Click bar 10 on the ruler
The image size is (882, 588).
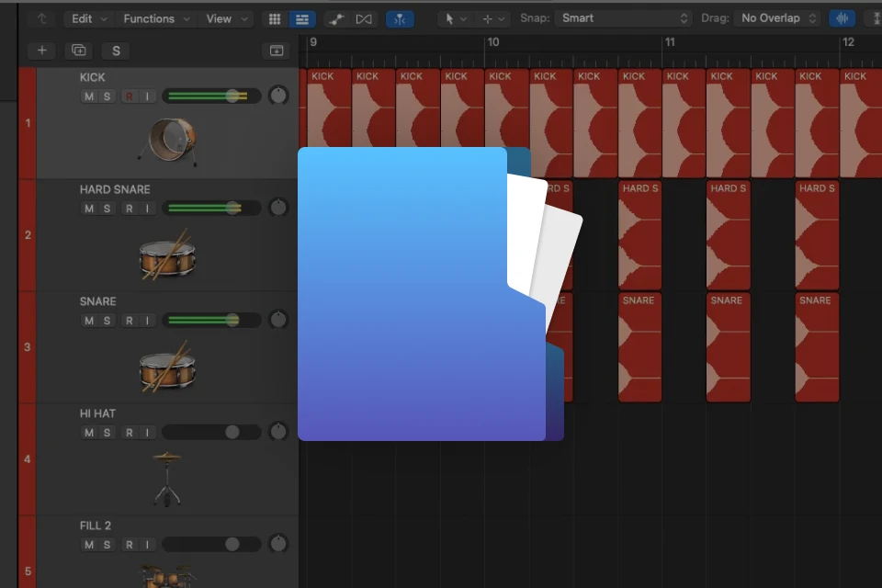(492, 42)
